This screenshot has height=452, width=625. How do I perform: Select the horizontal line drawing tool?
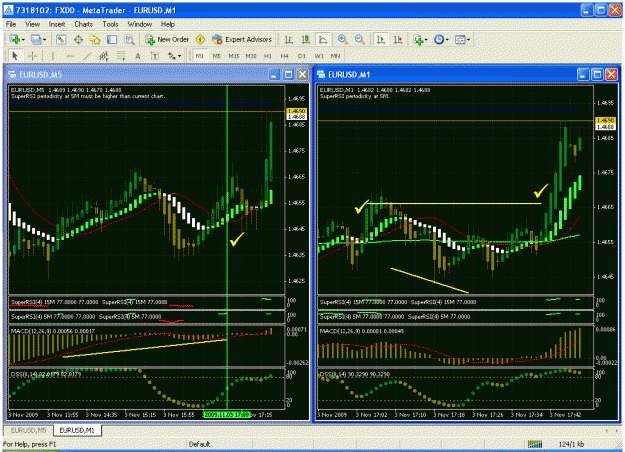[x=70, y=56]
